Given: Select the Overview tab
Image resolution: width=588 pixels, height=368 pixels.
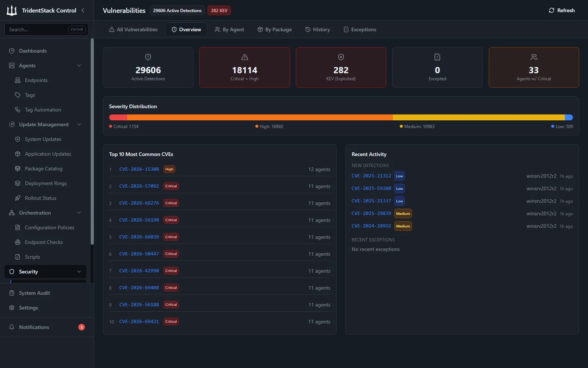Looking at the screenshot, I should [x=186, y=29].
